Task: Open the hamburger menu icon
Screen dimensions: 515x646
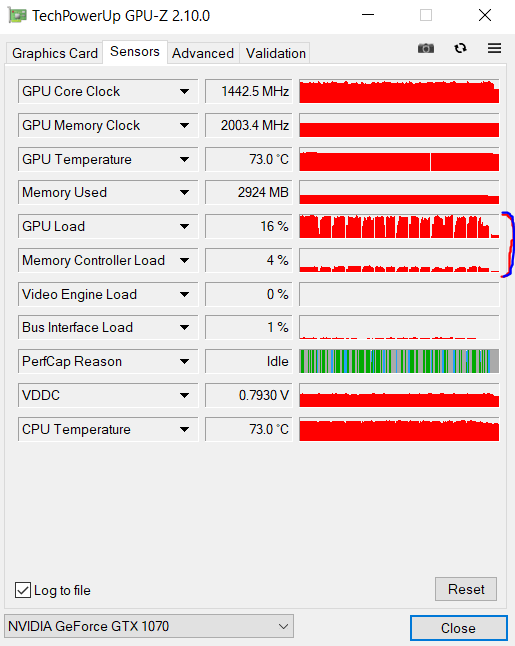Action: coord(494,48)
